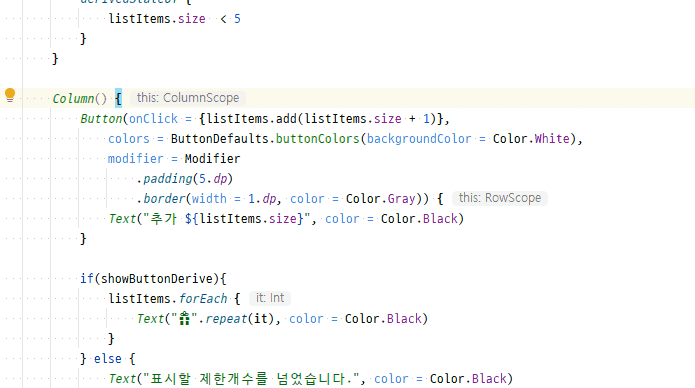Click the .border modifier call

tap(160, 199)
